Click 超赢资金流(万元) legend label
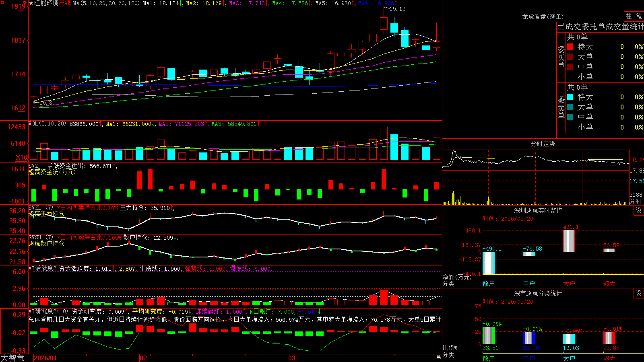Viewport: 644px width, 362px height. tap(52, 172)
